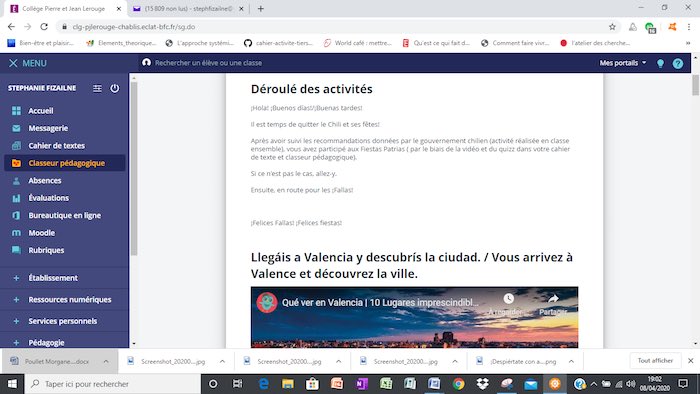Expand Services personnels section
This screenshot has width=700, height=394.
[64, 321]
